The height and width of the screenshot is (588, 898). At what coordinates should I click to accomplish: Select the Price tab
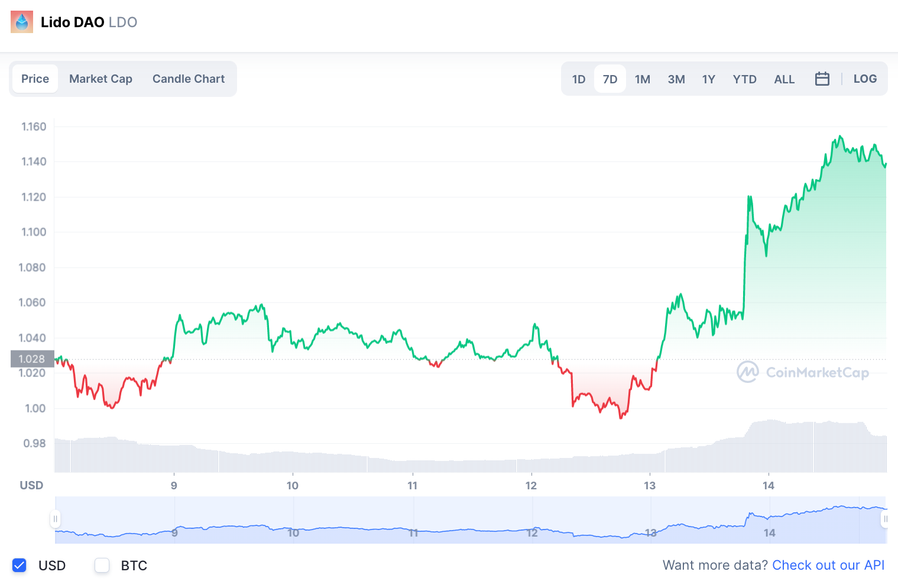click(x=35, y=79)
